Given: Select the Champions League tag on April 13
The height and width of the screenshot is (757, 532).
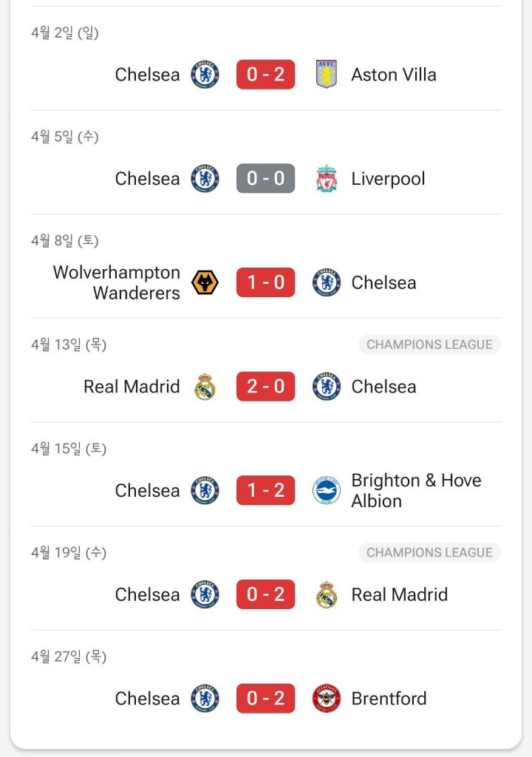Looking at the screenshot, I should (429, 344).
